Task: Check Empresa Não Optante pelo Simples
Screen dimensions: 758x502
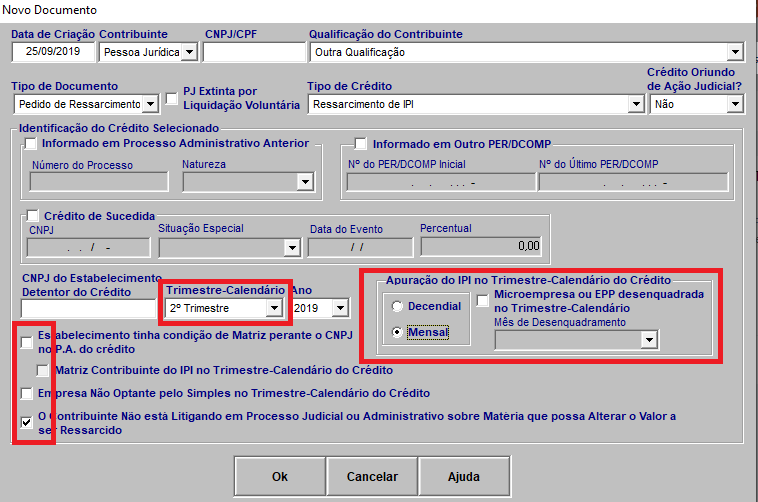Action: click(27, 393)
